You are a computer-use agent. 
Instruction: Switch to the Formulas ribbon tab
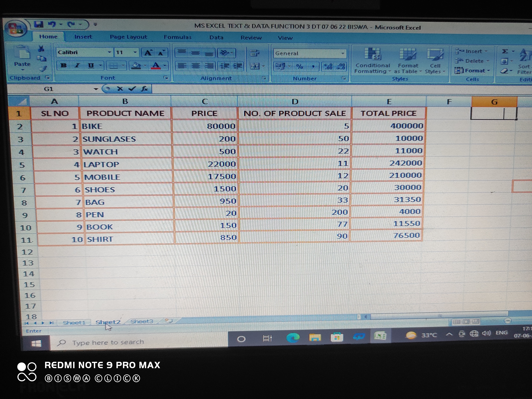(x=178, y=37)
